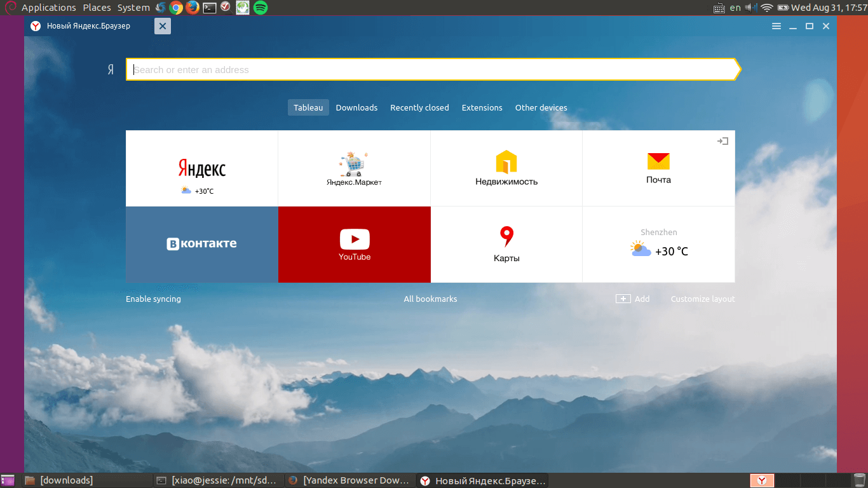Switch to the Downloads tab

[356, 108]
